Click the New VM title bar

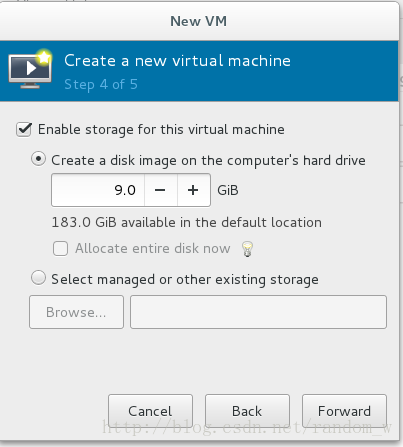pos(199,21)
